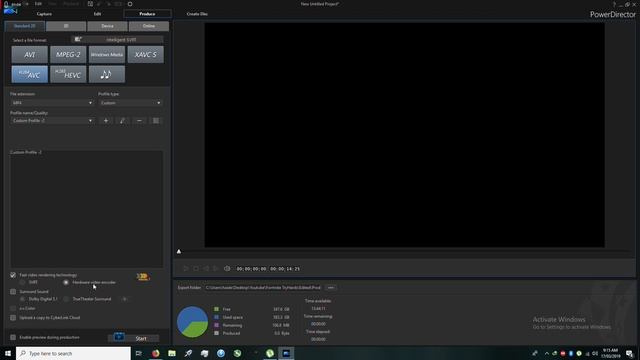The image size is (640, 360).
Task: Open the Windows Start menu
Action: (8, 353)
